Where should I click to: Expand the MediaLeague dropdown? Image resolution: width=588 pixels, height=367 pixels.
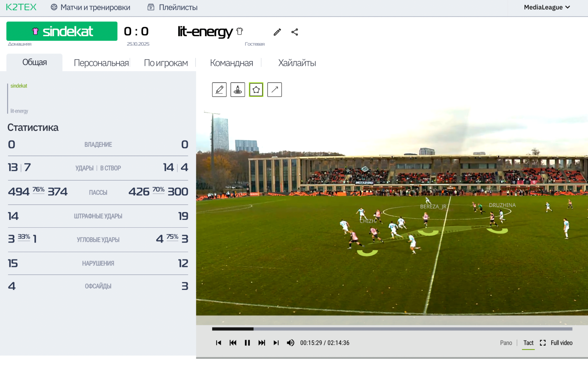(x=547, y=7)
